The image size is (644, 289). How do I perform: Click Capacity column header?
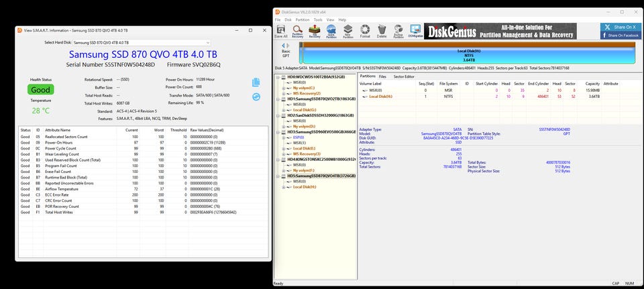coord(592,84)
